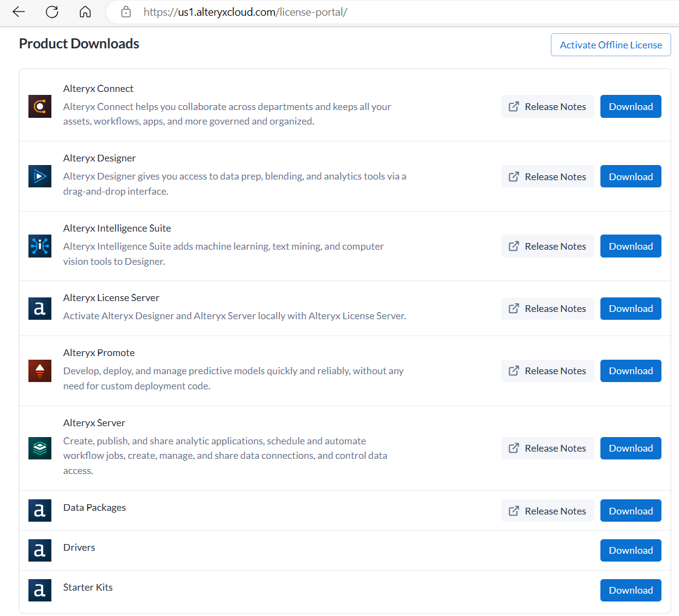
Task: Click the Product Downloads heading
Action: (79, 44)
